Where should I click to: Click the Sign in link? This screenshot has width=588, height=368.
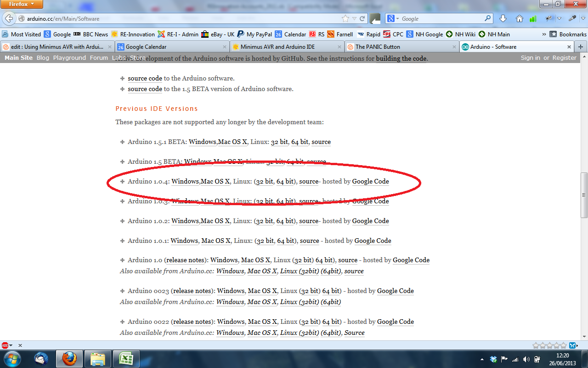531,58
